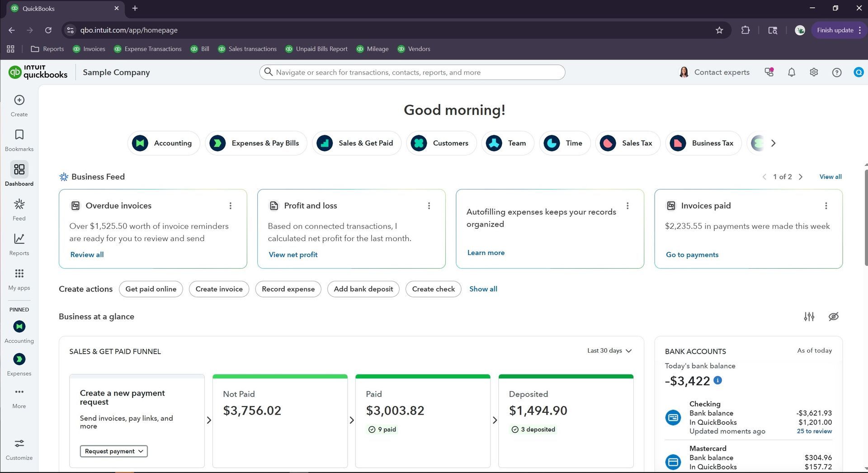Bookmark page with the star icon

pyautogui.click(x=719, y=30)
